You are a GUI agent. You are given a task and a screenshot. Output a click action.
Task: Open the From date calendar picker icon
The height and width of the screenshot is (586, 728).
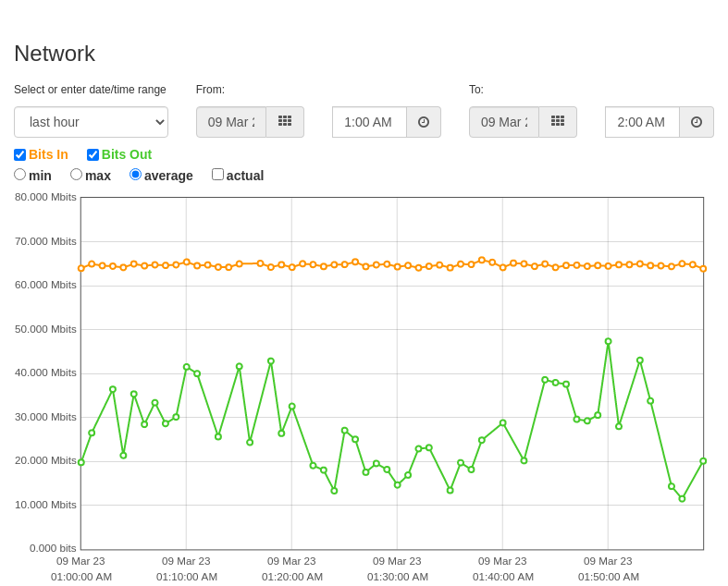click(285, 122)
